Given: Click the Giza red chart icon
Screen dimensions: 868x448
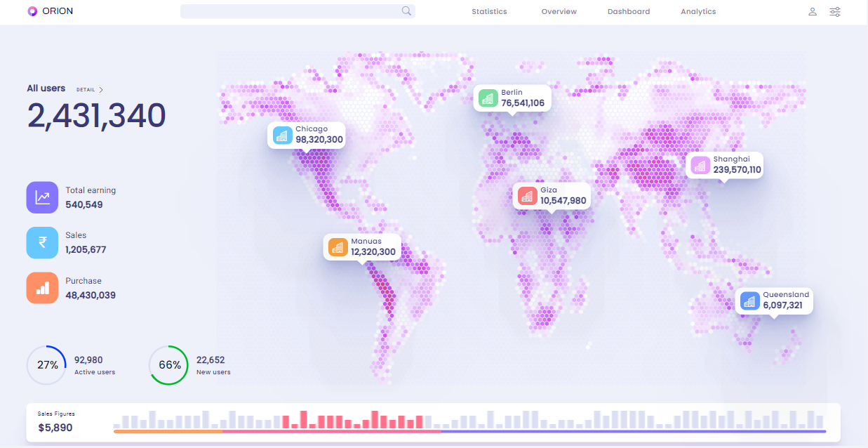Looking at the screenshot, I should (x=528, y=196).
